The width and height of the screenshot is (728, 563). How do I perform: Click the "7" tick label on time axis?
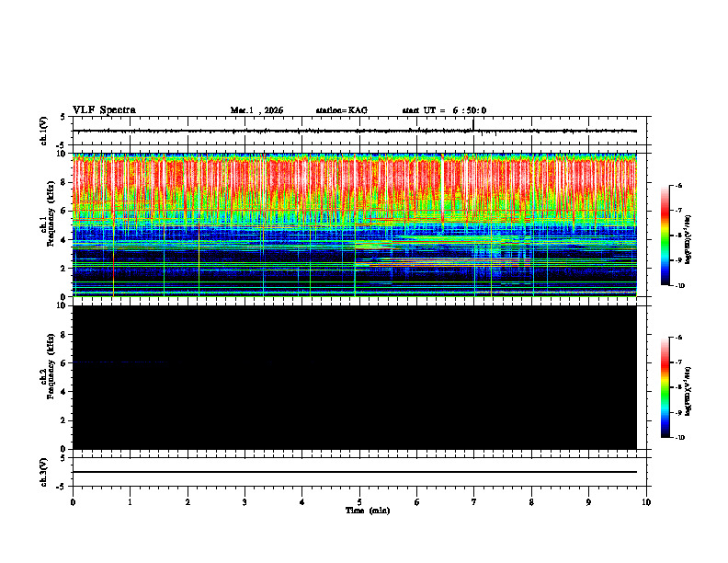pyautogui.click(x=474, y=502)
